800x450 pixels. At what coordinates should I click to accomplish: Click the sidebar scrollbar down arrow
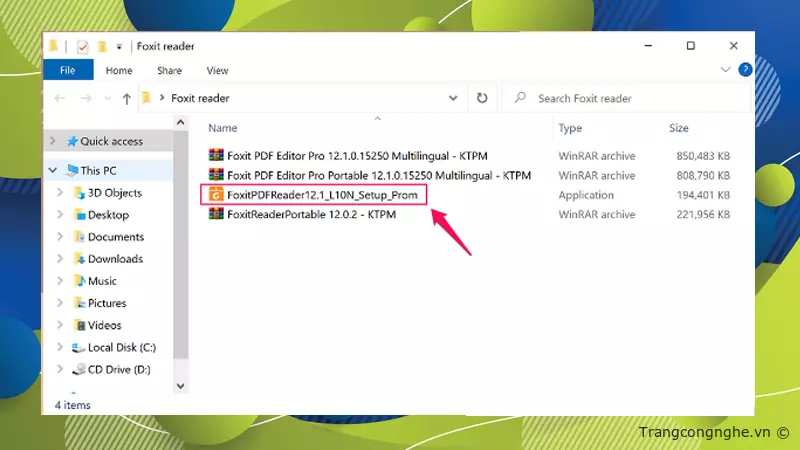pyautogui.click(x=181, y=385)
